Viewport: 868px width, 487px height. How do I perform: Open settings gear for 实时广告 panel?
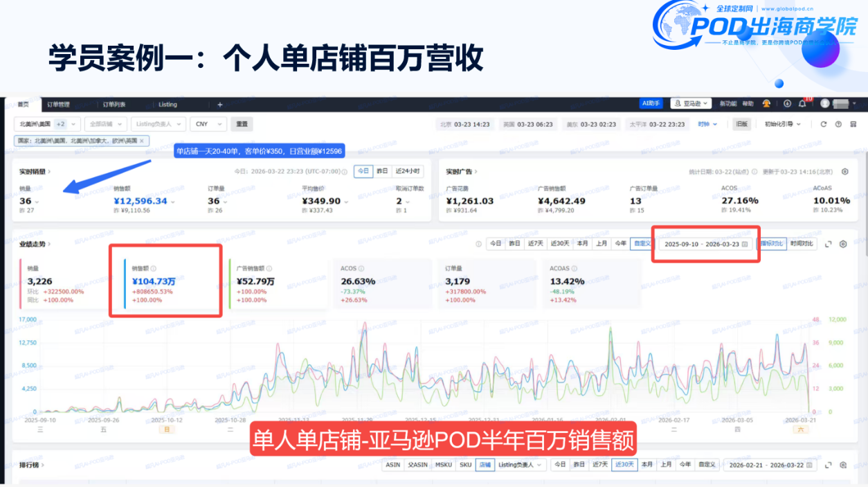844,172
